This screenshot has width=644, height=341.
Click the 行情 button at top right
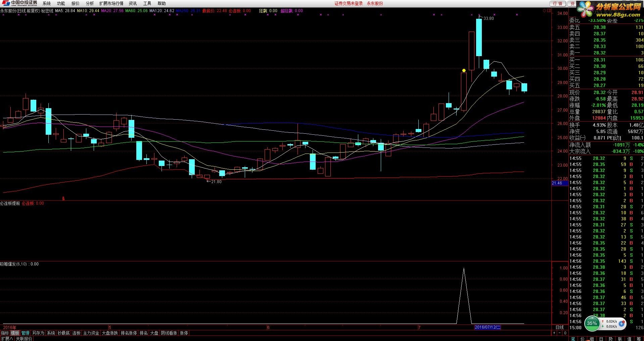pyautogui.click(x=558, y=3)
